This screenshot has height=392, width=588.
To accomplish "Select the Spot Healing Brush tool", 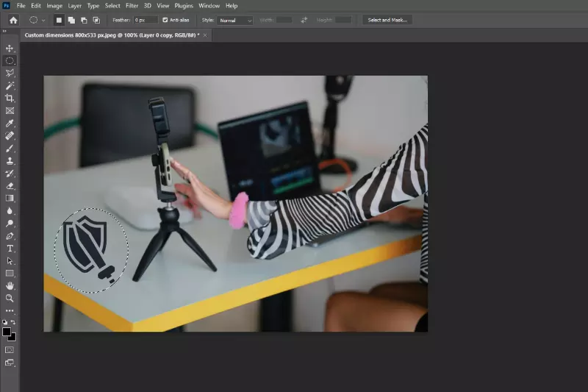I will (10, 136).
